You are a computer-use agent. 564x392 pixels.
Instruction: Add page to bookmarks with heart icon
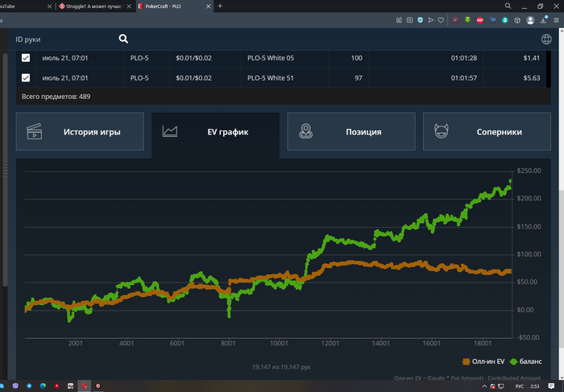tap(441, 20)
